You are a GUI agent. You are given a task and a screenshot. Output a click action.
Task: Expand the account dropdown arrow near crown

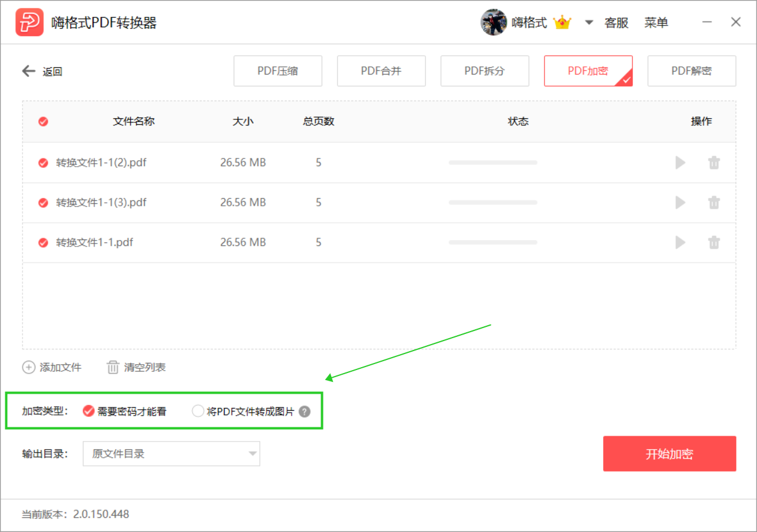click(x=589, y=22)
